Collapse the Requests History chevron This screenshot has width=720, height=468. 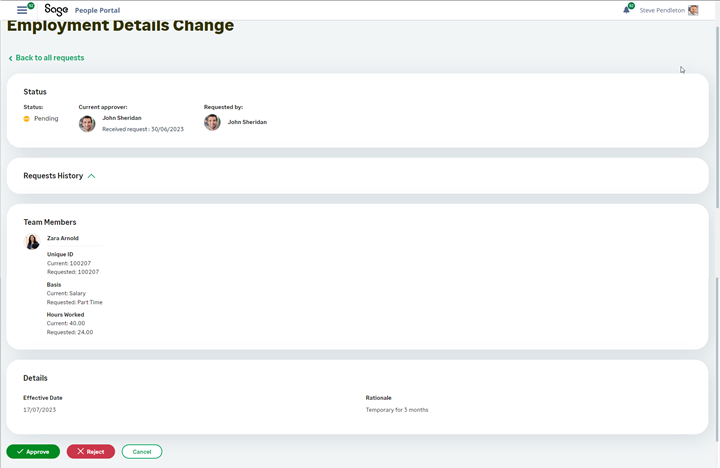click(91, 176)
